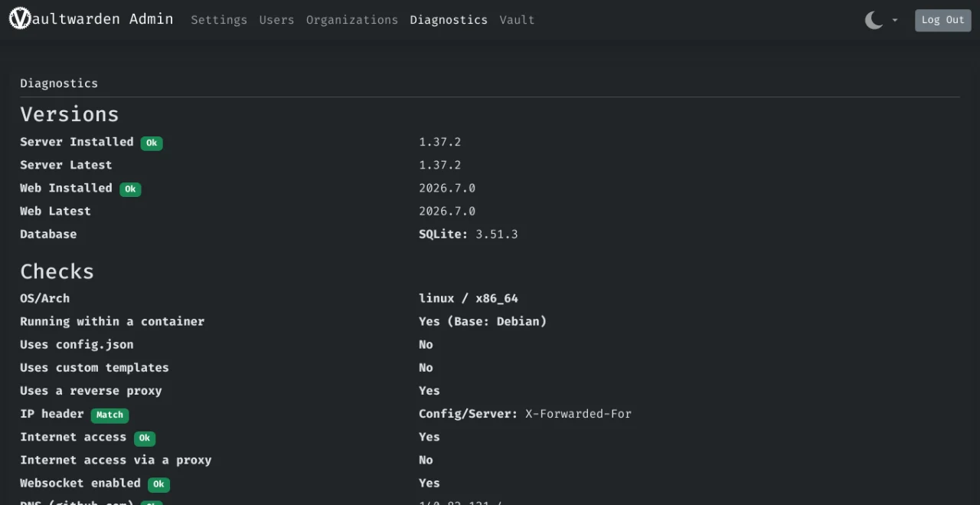Click the Yes (Base: Debian) value

tap(482, 321)
